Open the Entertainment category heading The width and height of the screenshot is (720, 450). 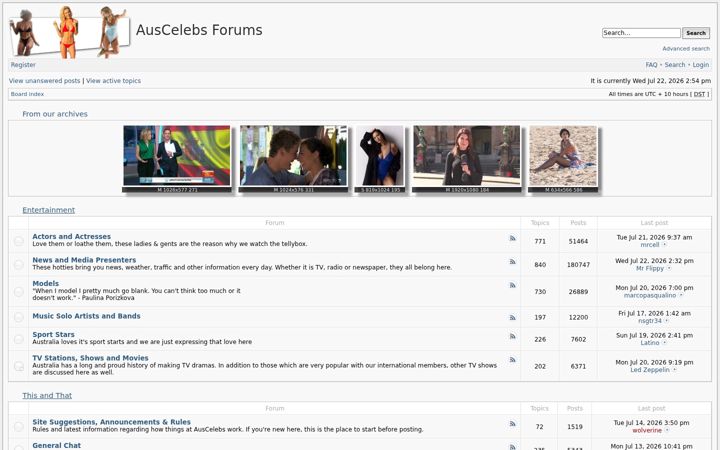click(x=48, y=210)
